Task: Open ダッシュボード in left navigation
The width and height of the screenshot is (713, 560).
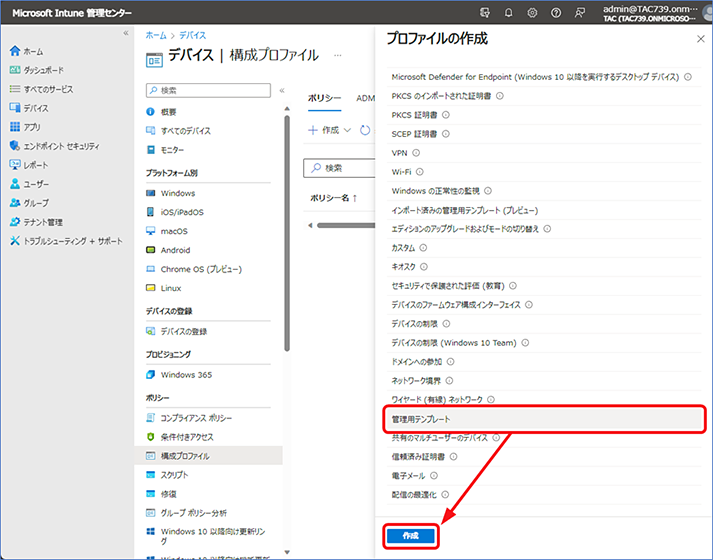Action: tap(37, 70)
